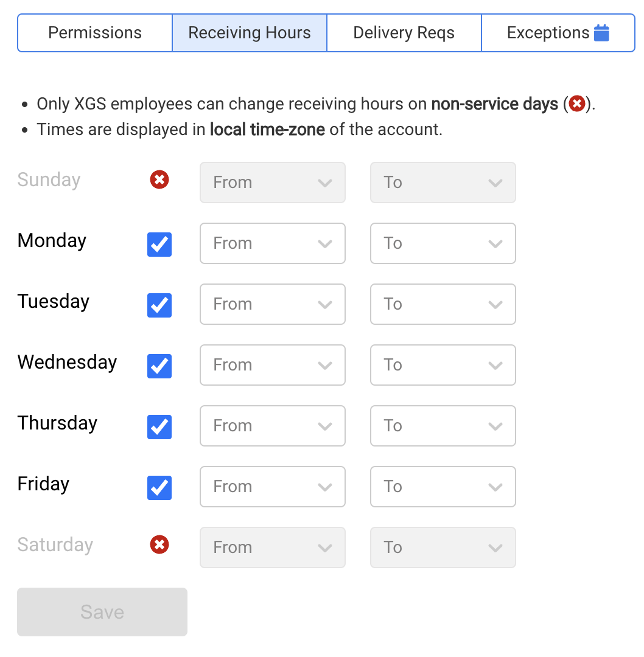Toggle the Friday checkbox off

pyautogui.click(x=159, y=488)
